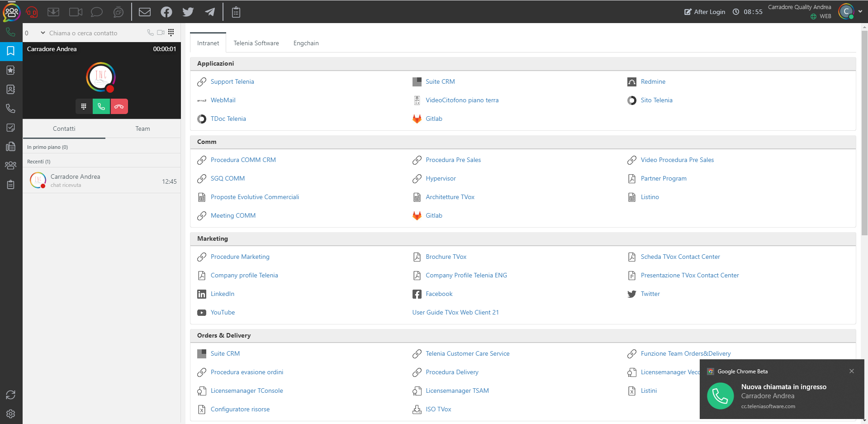Open the ISO TVox link

pos(438,409)
